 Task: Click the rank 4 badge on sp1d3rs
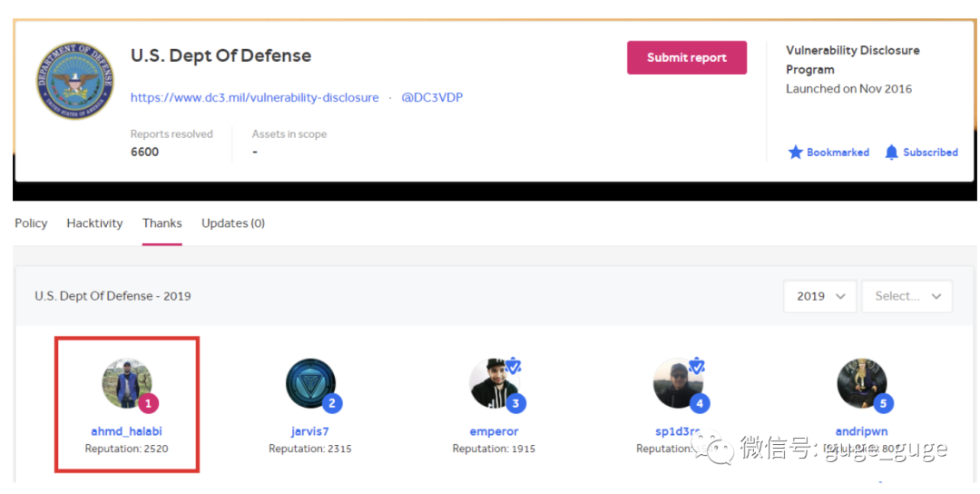click(x=700, y=403)
